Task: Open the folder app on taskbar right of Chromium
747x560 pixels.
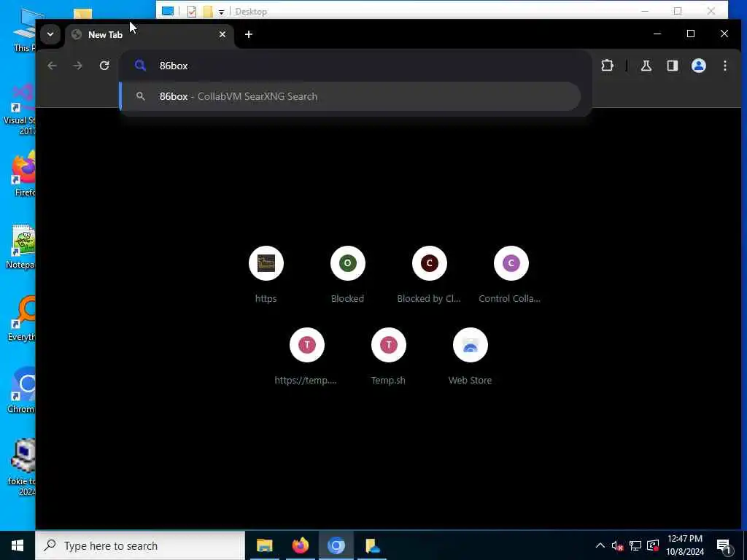Action: 372,545
